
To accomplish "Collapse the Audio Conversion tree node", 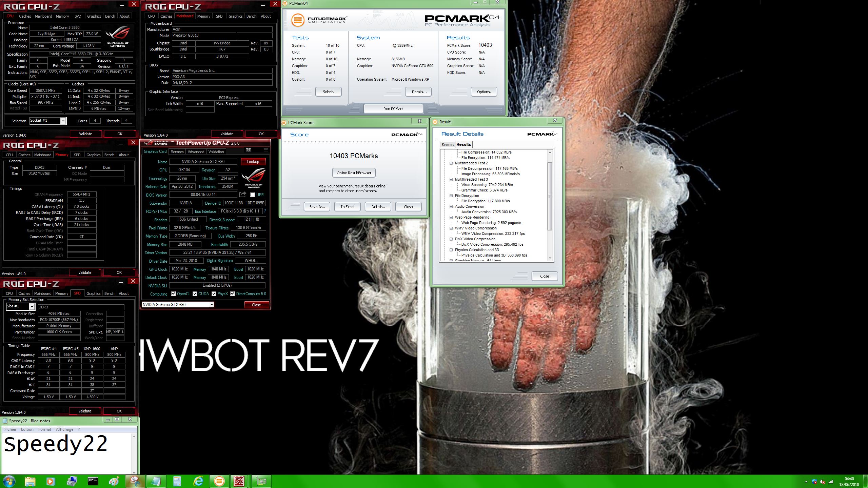I will point(451,206).
